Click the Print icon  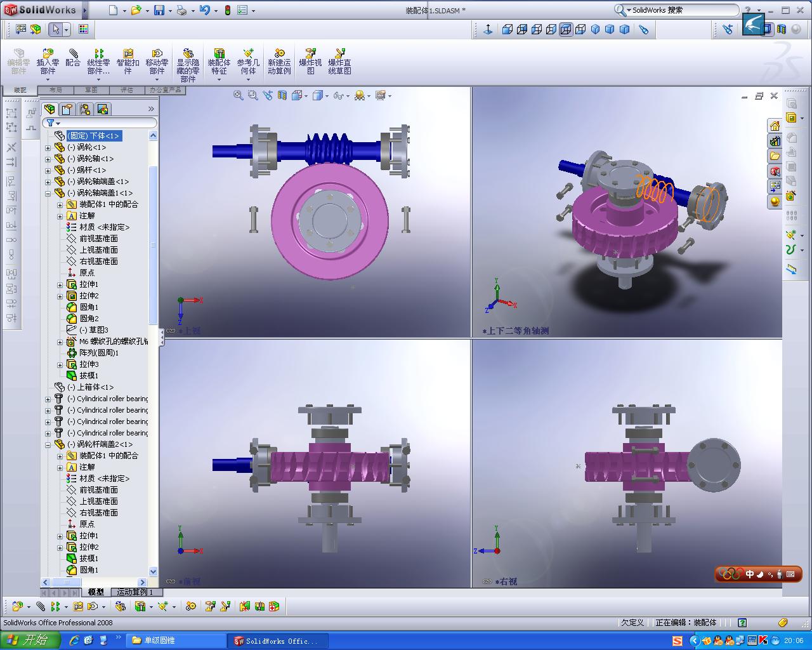point(182,10)
